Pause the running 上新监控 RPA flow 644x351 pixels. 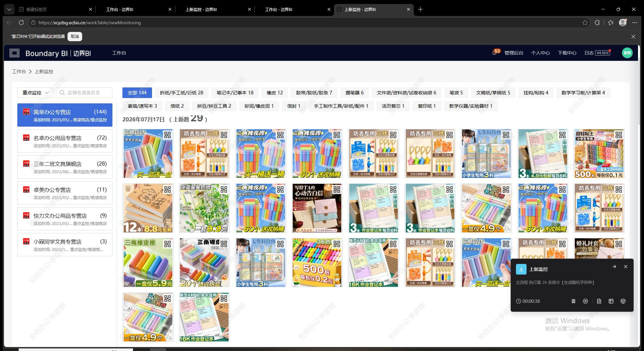[x=573, y=301]
